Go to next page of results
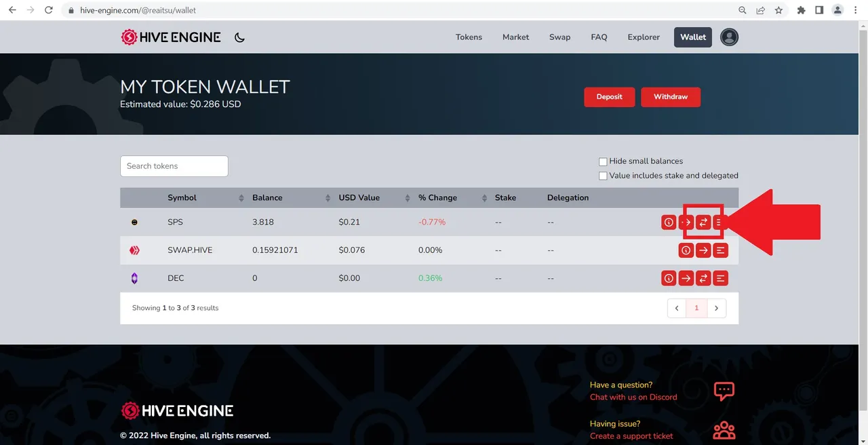Screen dimensions: 868x445 (x=717, y=308)
